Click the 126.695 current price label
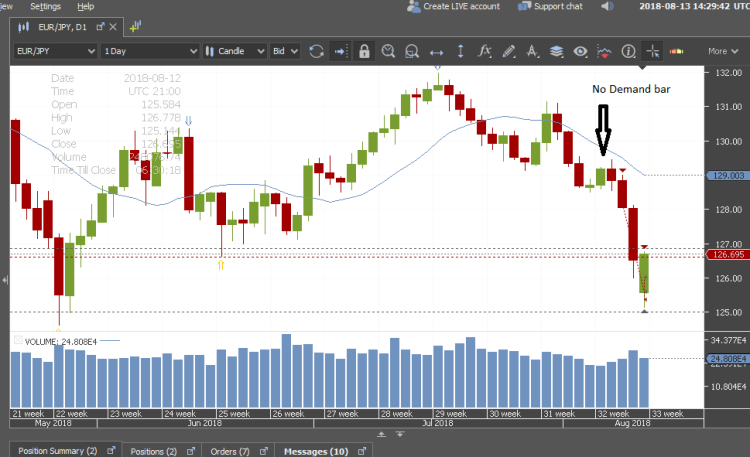This screenshot has width=750, height=457. tap(728, 255)
